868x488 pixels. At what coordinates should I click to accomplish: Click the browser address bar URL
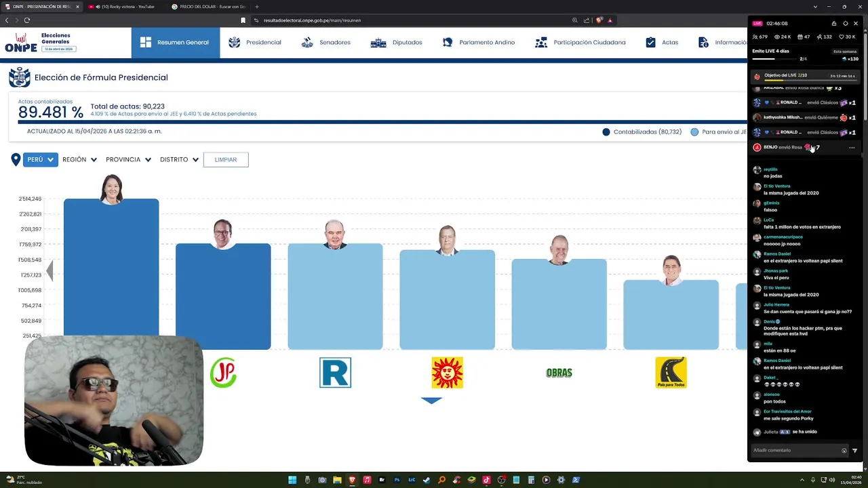312,20
